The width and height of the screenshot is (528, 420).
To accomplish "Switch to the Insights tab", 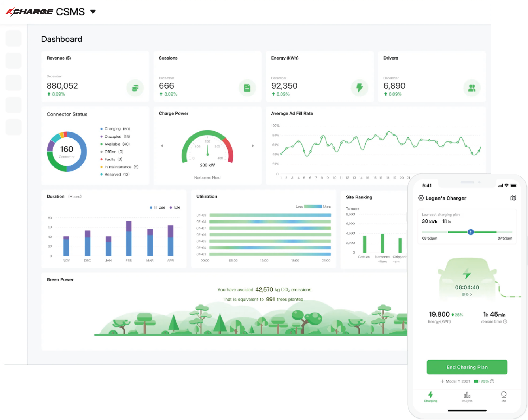I will [x=467, y=397].
